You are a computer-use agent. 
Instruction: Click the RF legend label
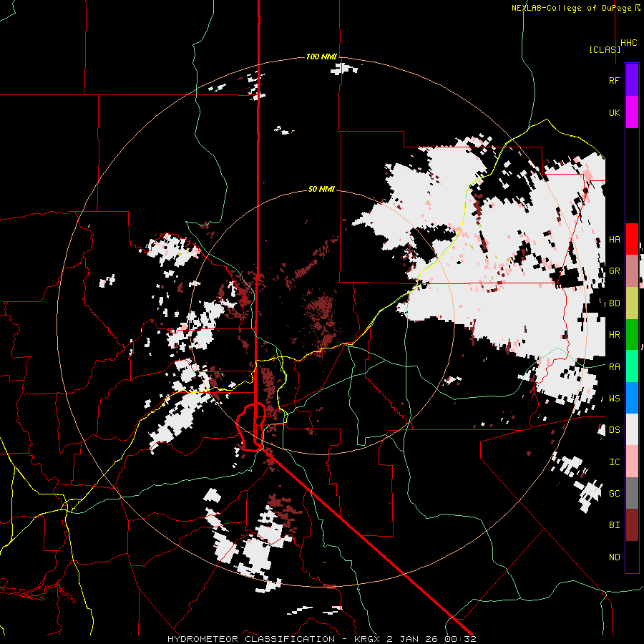614,80
